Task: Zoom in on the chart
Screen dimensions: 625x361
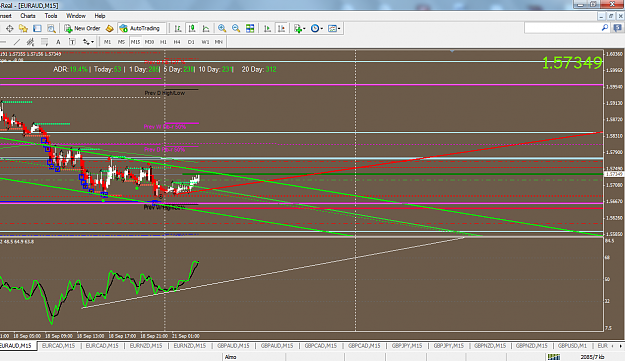Action: 222,28
